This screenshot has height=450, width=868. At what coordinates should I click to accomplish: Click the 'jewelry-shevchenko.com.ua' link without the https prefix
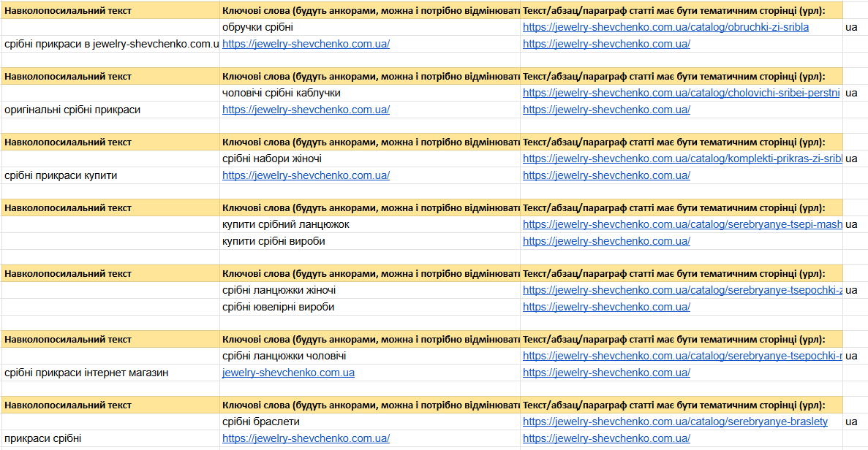click(288, 373)
